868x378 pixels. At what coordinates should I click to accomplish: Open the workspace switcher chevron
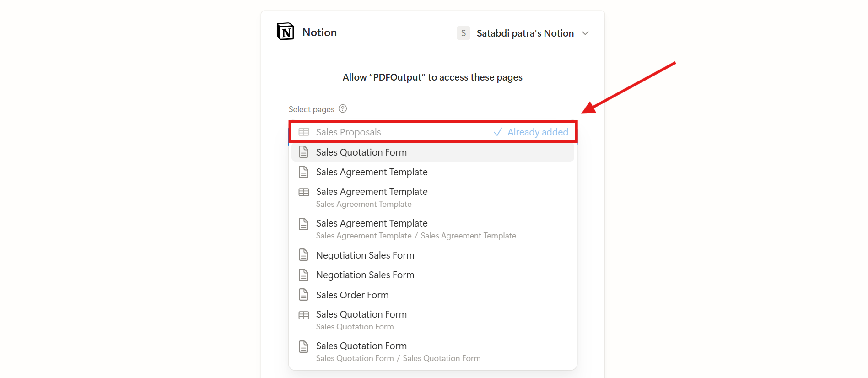585,33
